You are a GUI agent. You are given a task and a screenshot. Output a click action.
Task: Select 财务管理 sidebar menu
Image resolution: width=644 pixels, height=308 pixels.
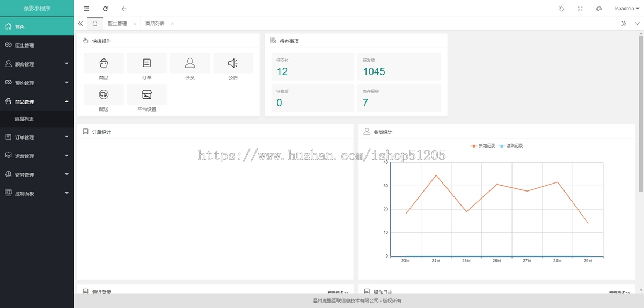pos(37,174)
